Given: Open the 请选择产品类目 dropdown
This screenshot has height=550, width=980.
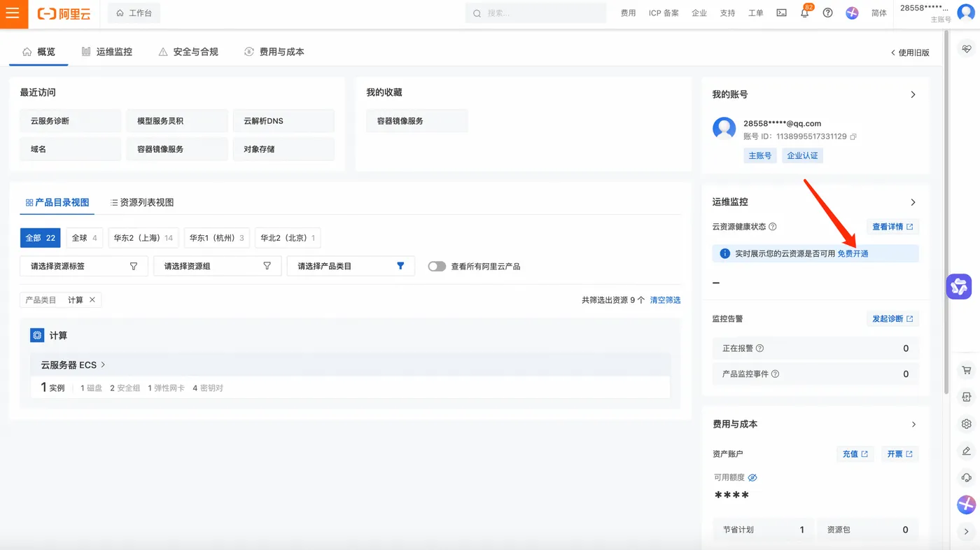Looking at the screenshot, I should 351,266.
